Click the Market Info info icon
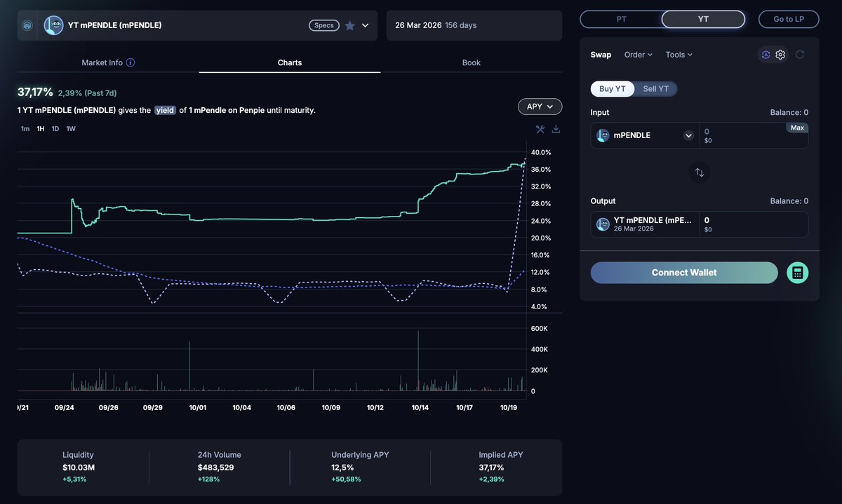842x504 pixels. pyautogui.click(x=131, y=62)
